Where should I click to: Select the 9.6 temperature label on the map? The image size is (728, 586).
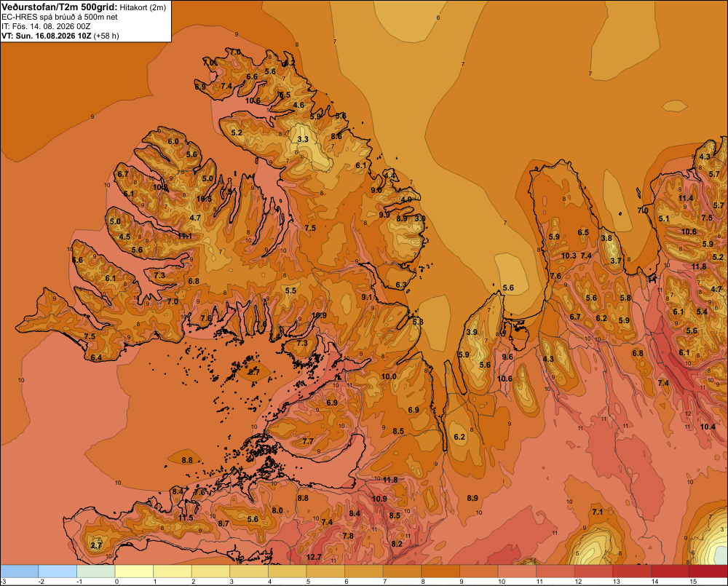(507, 357)
